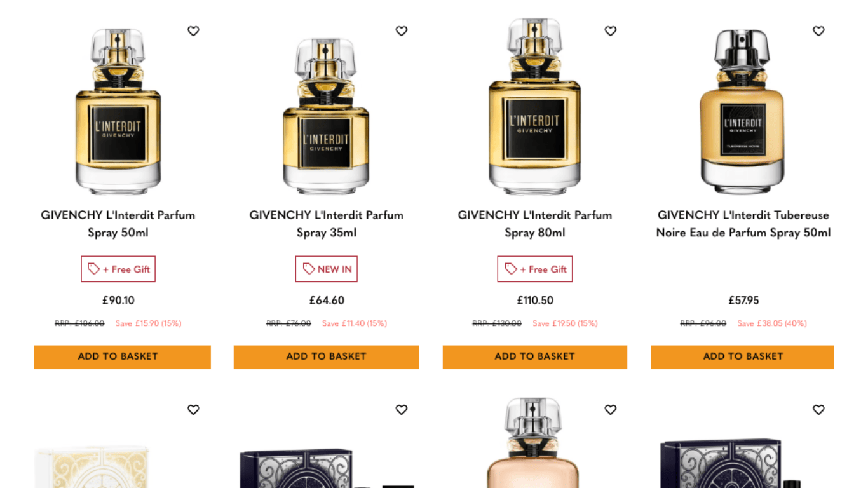
Task: Click the L'Interdit 80ml bottle image
Action: coord(534,105)
